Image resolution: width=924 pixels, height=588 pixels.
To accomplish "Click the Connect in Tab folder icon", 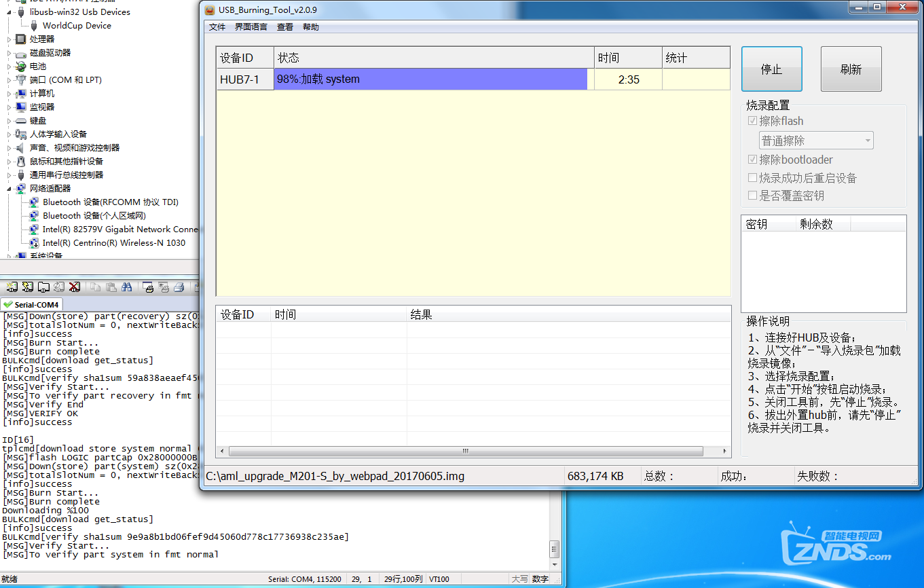I will 43,287.
